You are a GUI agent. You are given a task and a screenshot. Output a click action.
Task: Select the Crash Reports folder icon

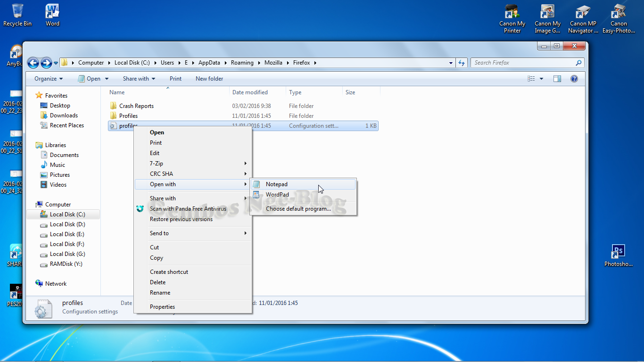(113, 106)
